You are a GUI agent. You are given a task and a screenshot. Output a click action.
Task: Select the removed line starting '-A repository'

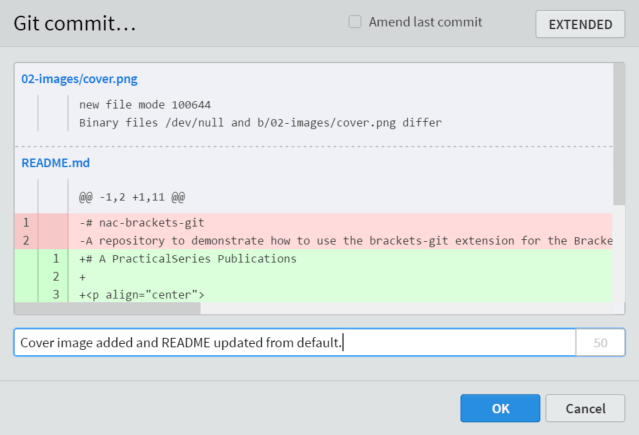[313, 241]
